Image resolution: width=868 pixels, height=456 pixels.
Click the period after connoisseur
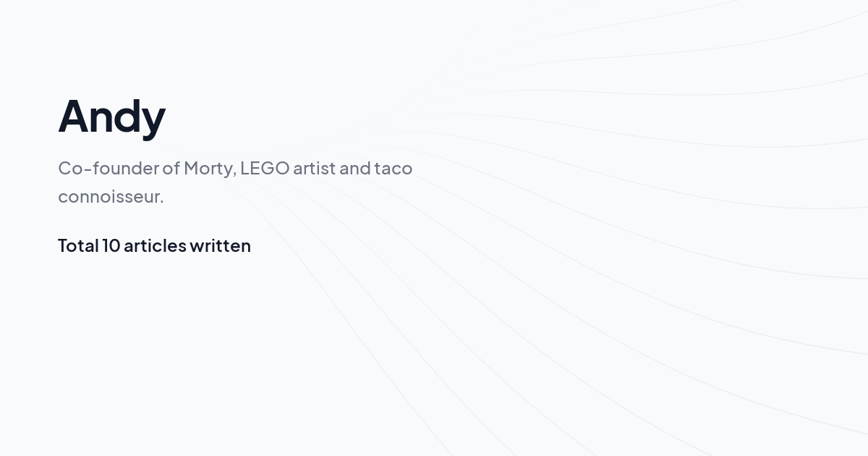(x=161, y=202)
